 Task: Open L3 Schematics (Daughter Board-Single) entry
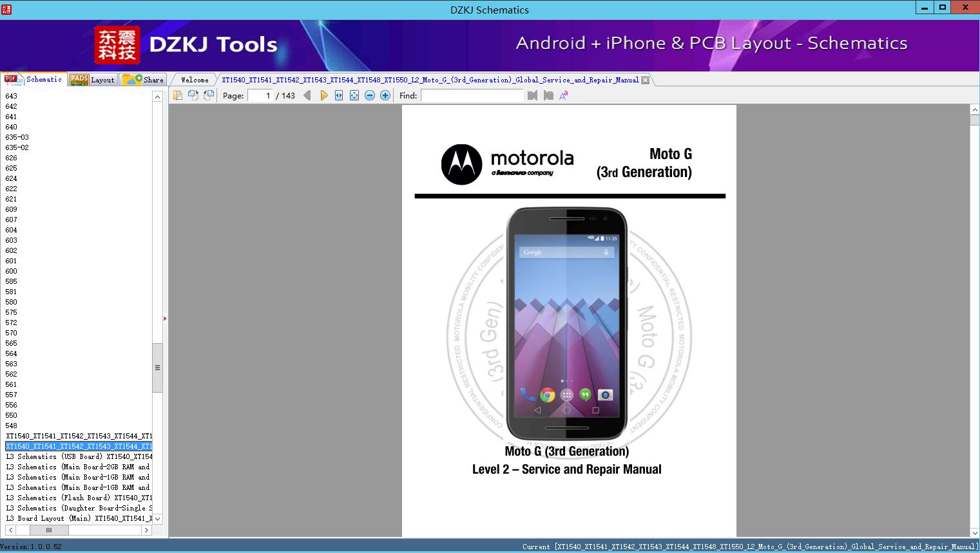pyautogui.click(x=79, y=508)
